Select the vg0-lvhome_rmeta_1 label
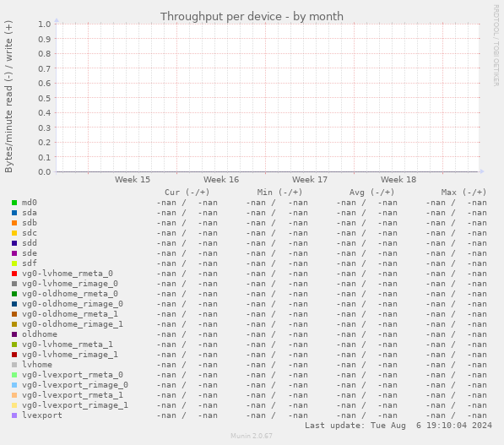The height and width of the screenshot is (445, 504). pos(68,345)
